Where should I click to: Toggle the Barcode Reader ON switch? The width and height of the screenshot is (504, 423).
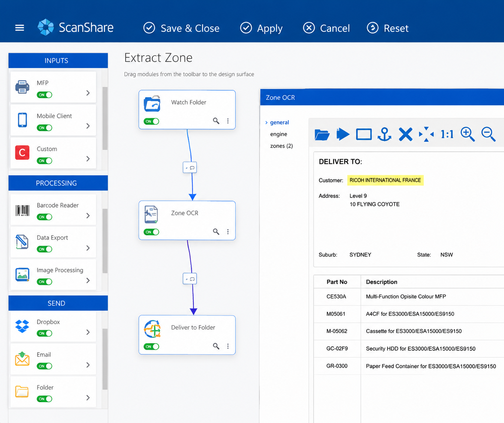[x=45, y=217]
